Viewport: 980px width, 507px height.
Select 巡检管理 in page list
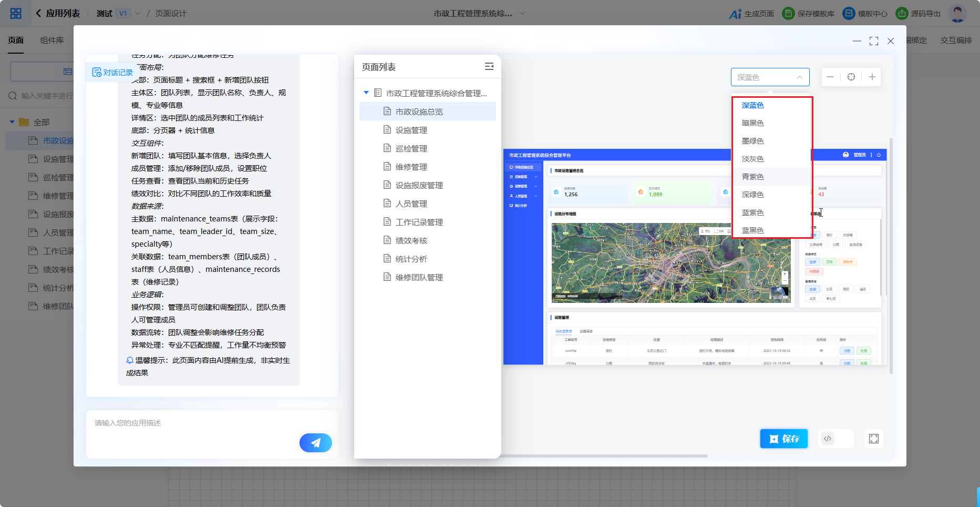[411, 148]
